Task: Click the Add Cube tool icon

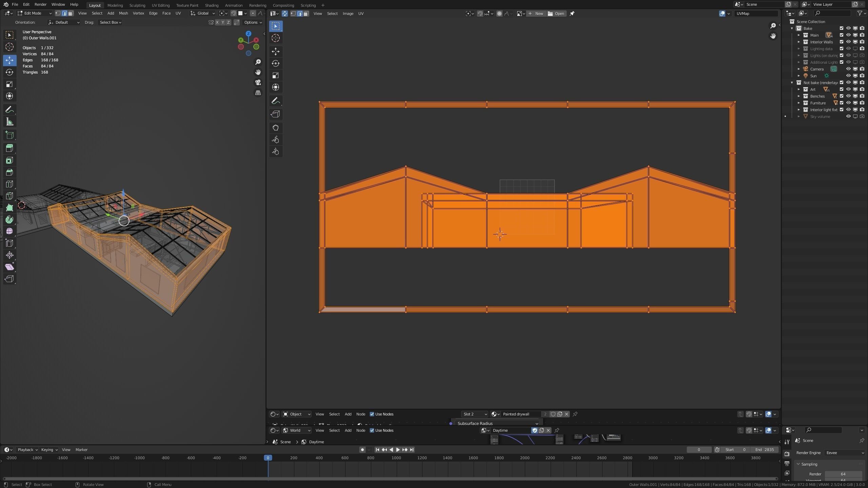Action: [9, 135]
